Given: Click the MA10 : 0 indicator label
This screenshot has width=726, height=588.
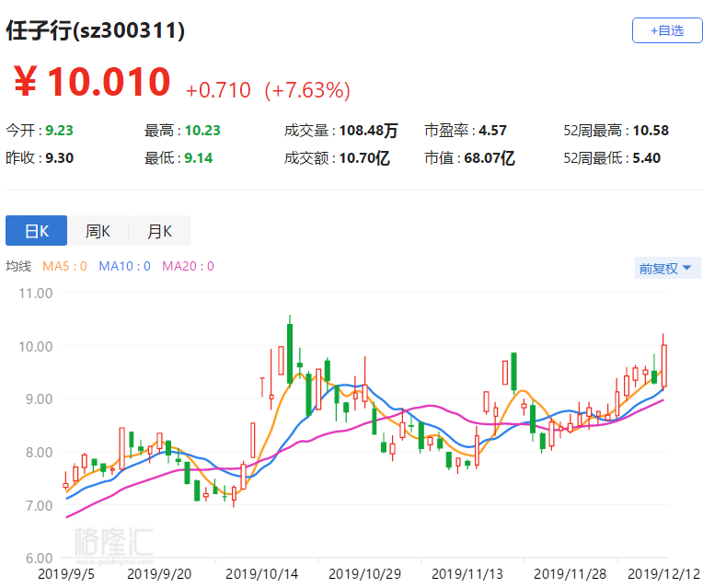Looking at the screenshot, I should pos(124,266).
